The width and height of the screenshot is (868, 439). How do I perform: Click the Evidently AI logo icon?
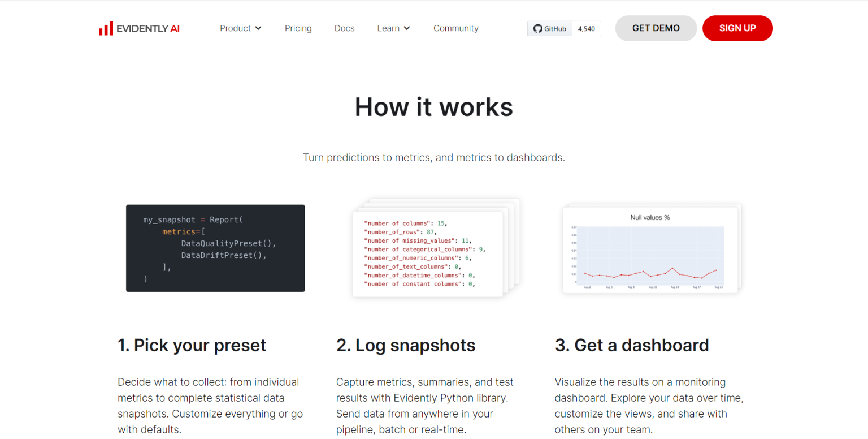point(106,29)
